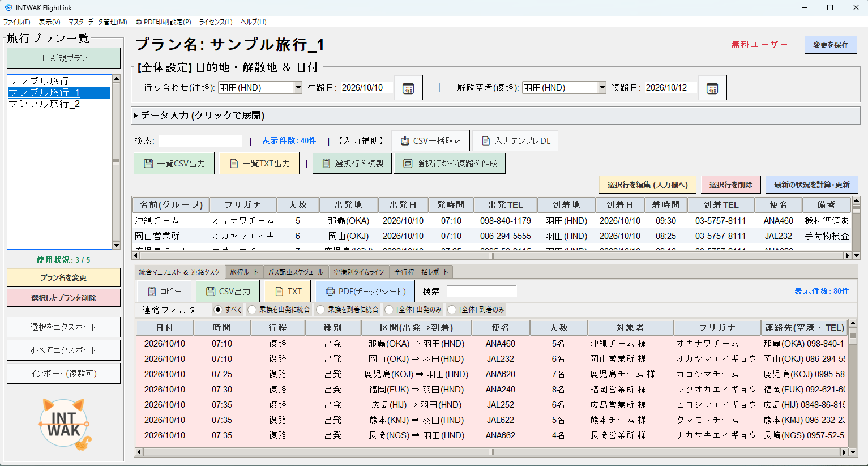Image resolution: width=868 pixels, height=466 pixels.
Task: Click the 変更を保存 button
Action: (831, 45)
